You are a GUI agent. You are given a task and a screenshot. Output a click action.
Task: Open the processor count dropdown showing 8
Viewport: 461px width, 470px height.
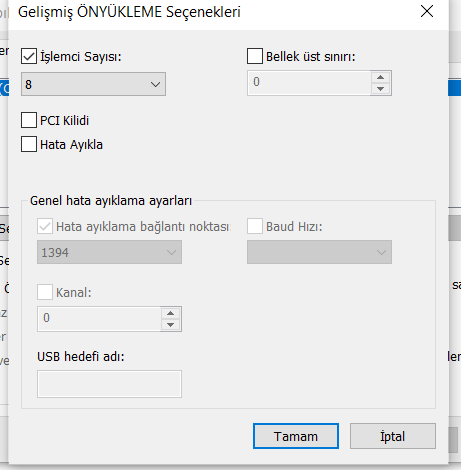click(93, 84)
